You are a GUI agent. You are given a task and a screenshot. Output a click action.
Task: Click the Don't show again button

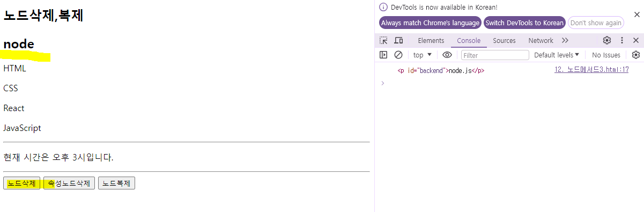coord(596,23)
